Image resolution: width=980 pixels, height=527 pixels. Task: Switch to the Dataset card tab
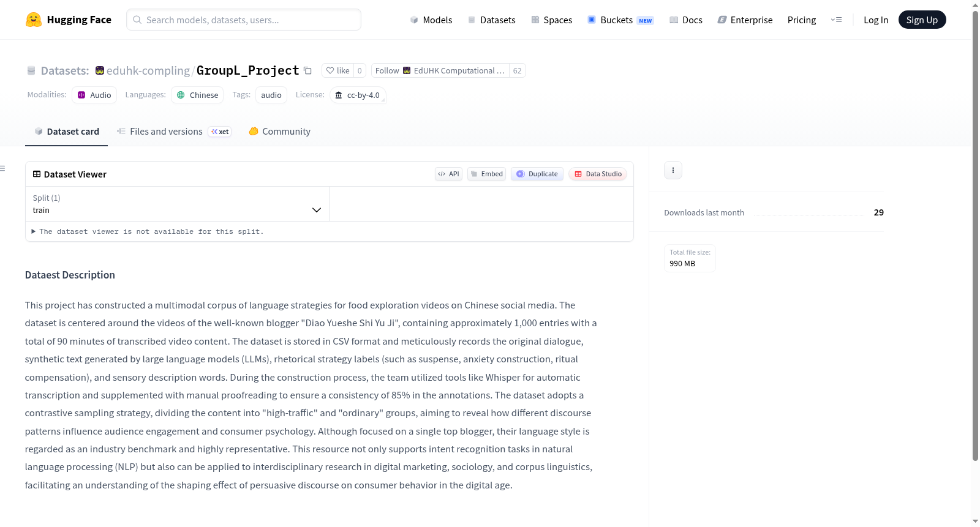(66, 132)
